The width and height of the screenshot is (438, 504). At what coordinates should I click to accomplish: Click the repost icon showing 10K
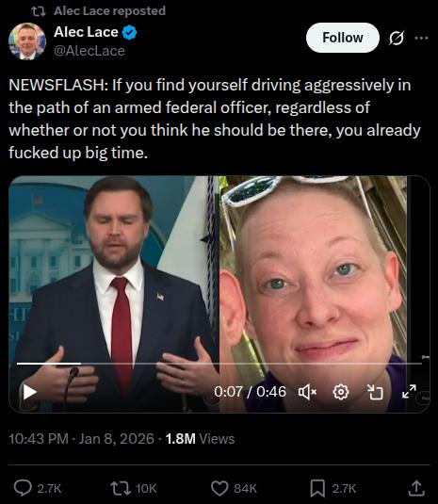(121, 488)
